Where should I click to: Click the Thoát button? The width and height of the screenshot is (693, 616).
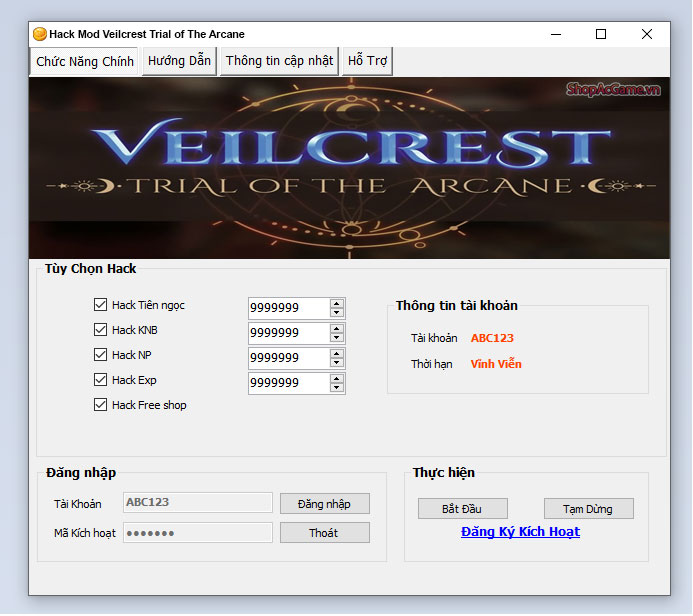point(324,533)
